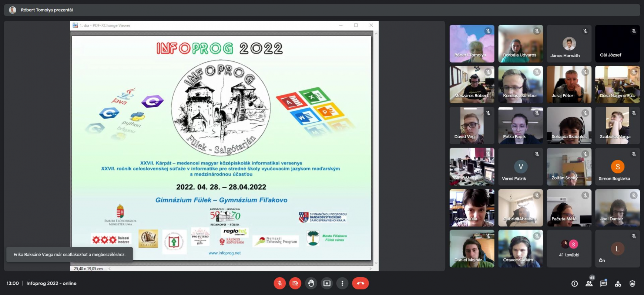Select your own Ön tile
Screen dimensions: 644x295
[x=617, y=249]
